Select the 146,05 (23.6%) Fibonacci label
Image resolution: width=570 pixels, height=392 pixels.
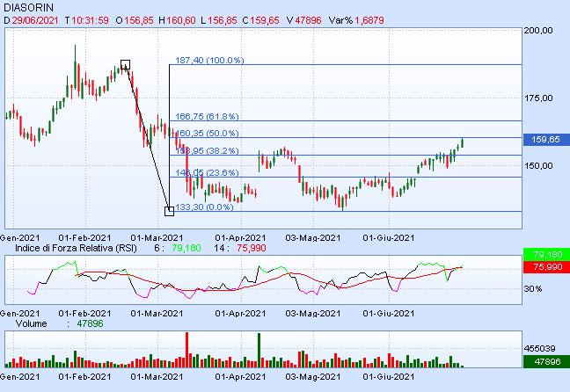[207, 172]
